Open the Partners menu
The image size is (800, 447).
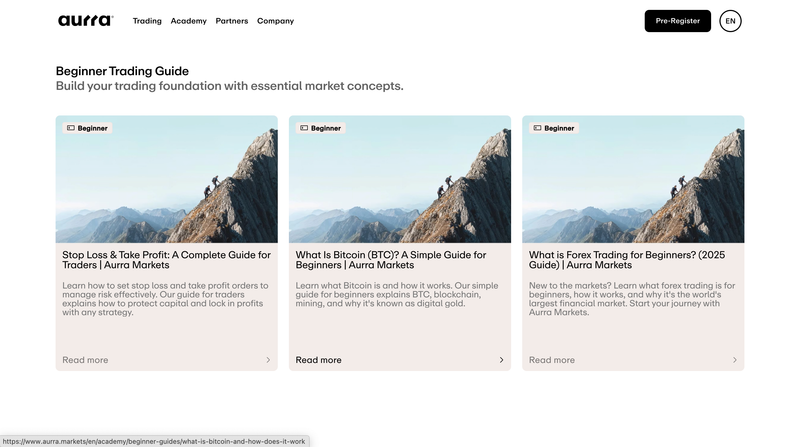click(x=232, y=21)
